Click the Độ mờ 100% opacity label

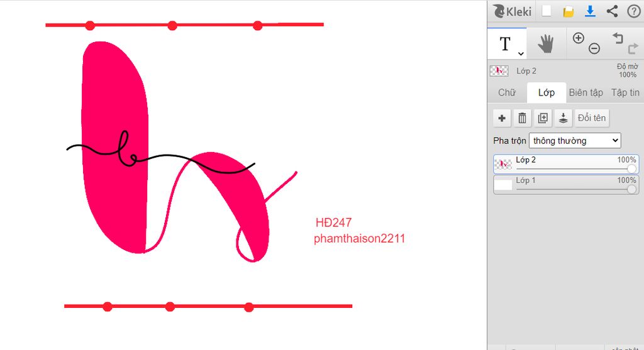click(x=628, y=70)
